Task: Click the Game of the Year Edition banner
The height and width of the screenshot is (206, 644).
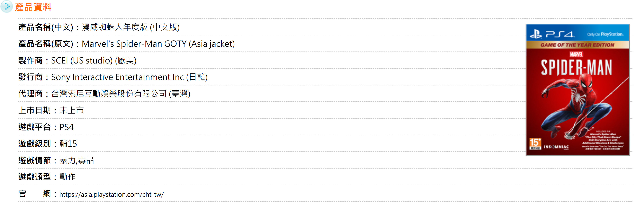Action: tap(578, 45)
